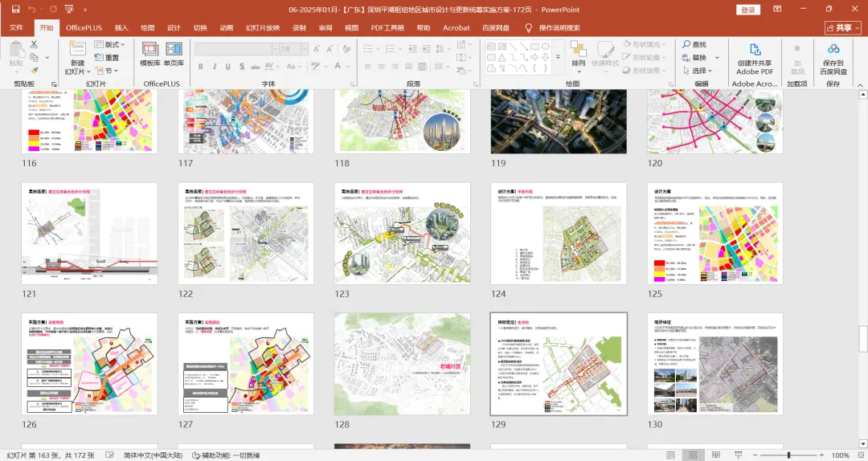
Task: Click the Arrange (排列) icon
Action: click(x=579, y=55)
